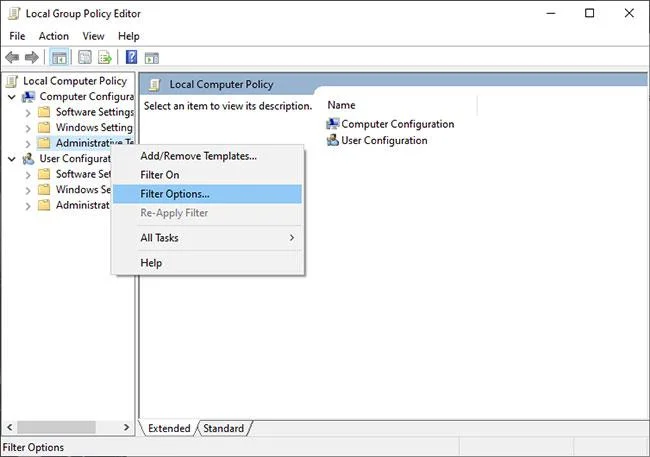The image size is (650, 457).
Task: Select Local Computer Policy root tree node
Action: click(75, 81)
